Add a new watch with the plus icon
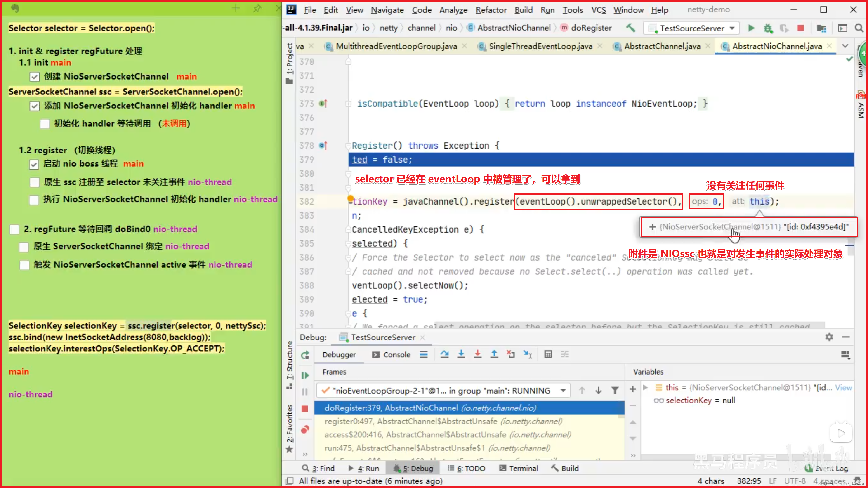The height and width of the screenshot is (488, 868). (x=633, y=389)
